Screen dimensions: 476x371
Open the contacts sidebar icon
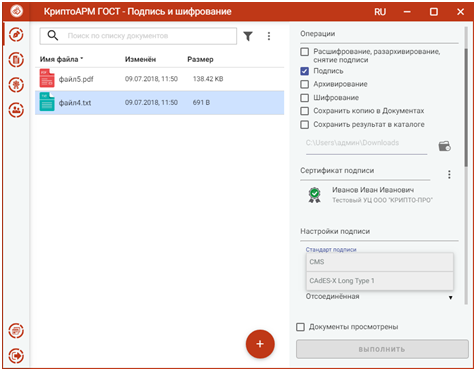(x=16, y=110)
